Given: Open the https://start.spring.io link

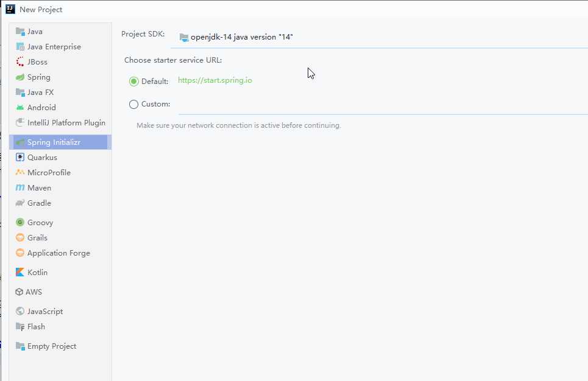Looking at the screenshot, I should 215,80.
